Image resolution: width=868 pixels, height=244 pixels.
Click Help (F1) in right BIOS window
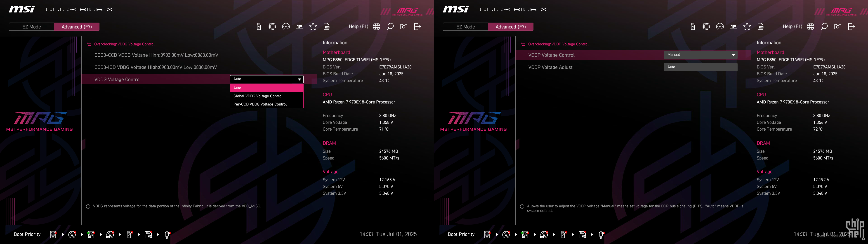click(793, 26)
